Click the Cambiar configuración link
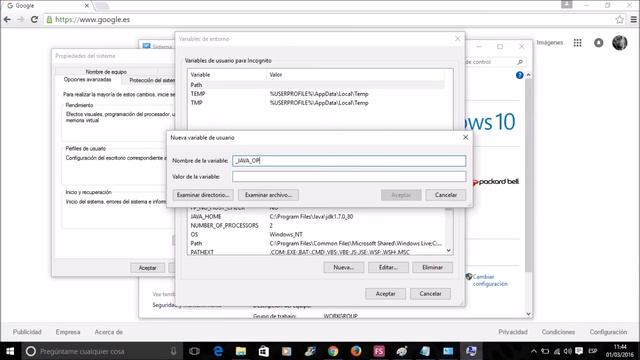This screenshot has height=360, width=640. tap(490, 280)
